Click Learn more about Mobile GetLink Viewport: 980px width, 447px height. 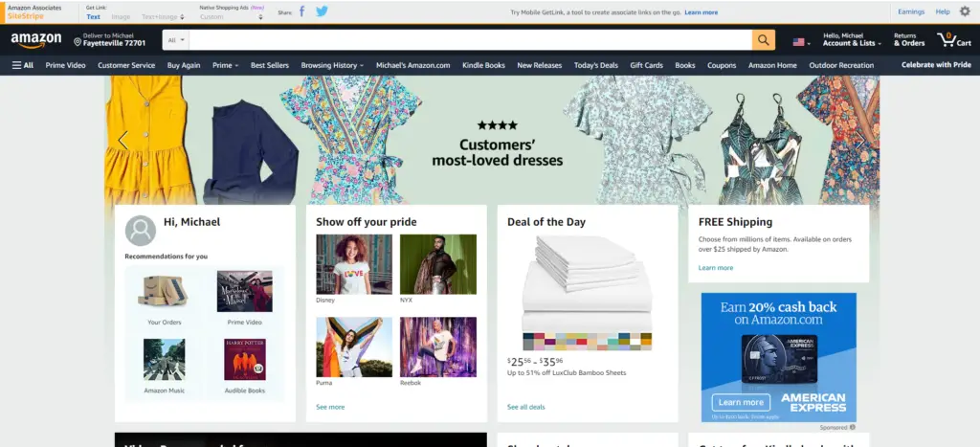click(702, 12)
